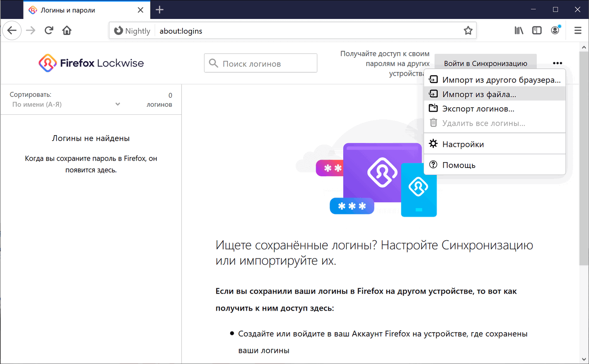Open the home page via house icon

point(67,30)
